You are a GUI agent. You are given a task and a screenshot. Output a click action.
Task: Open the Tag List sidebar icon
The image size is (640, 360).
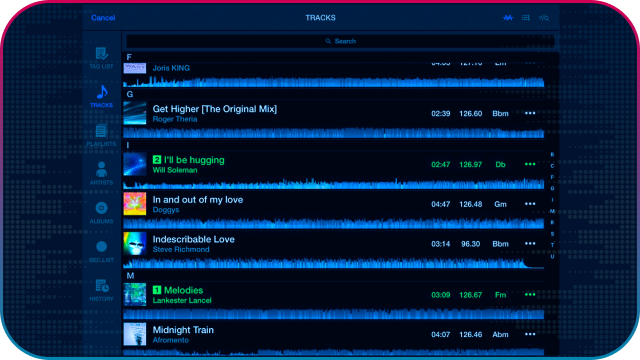(102, 58)
